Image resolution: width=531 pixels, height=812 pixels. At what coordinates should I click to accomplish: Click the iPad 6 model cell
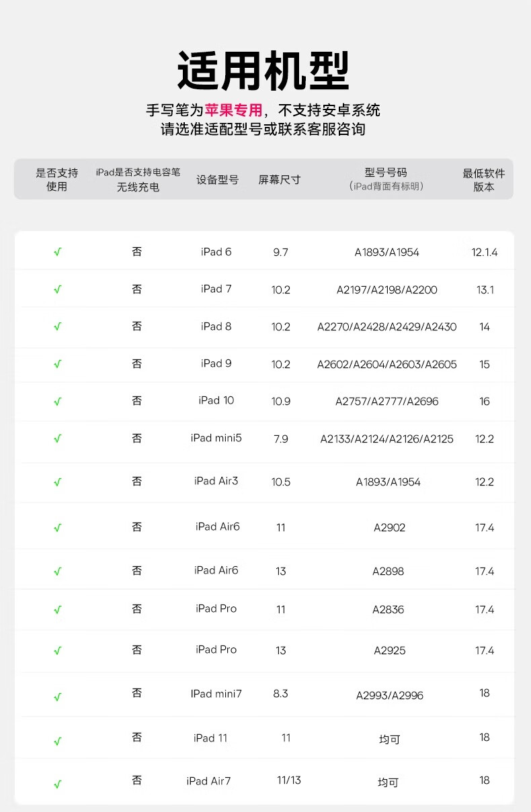pos(216,252)
